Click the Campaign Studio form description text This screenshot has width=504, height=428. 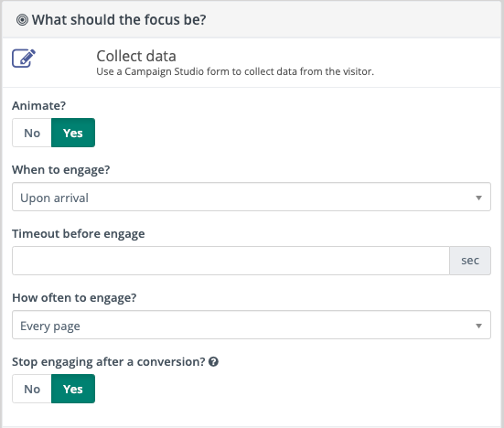[x=235, y=71]
